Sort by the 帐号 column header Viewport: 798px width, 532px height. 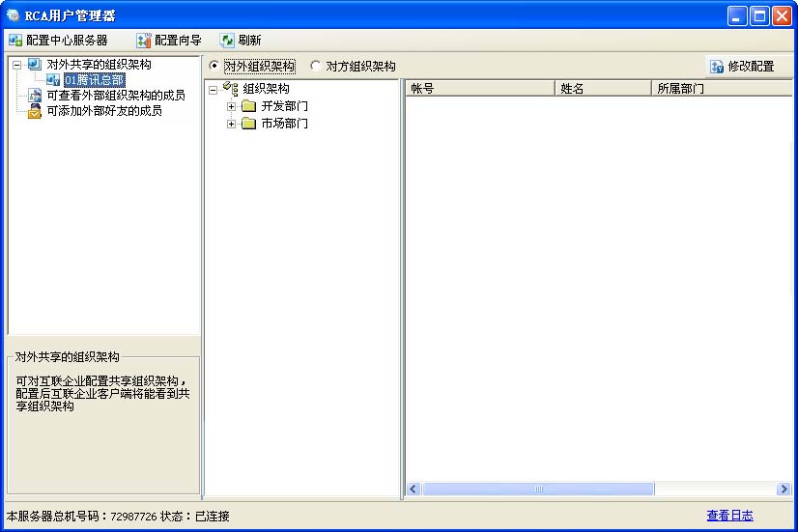coord(480,88)
